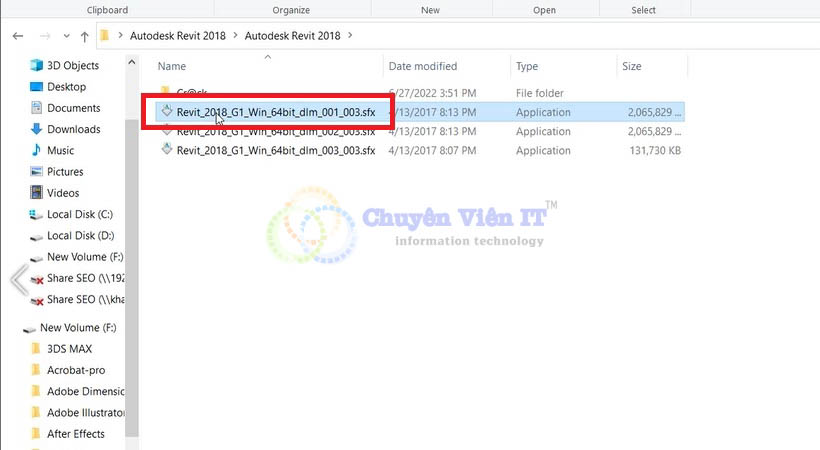Go back with the Back arrow

pos(18,36)
